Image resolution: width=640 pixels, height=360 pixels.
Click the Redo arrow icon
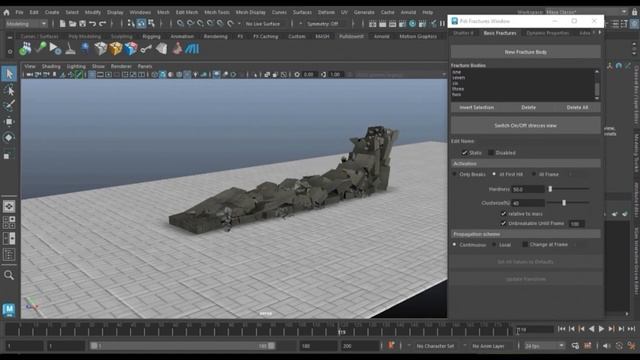pyautogui.click(x=102, y=24)
